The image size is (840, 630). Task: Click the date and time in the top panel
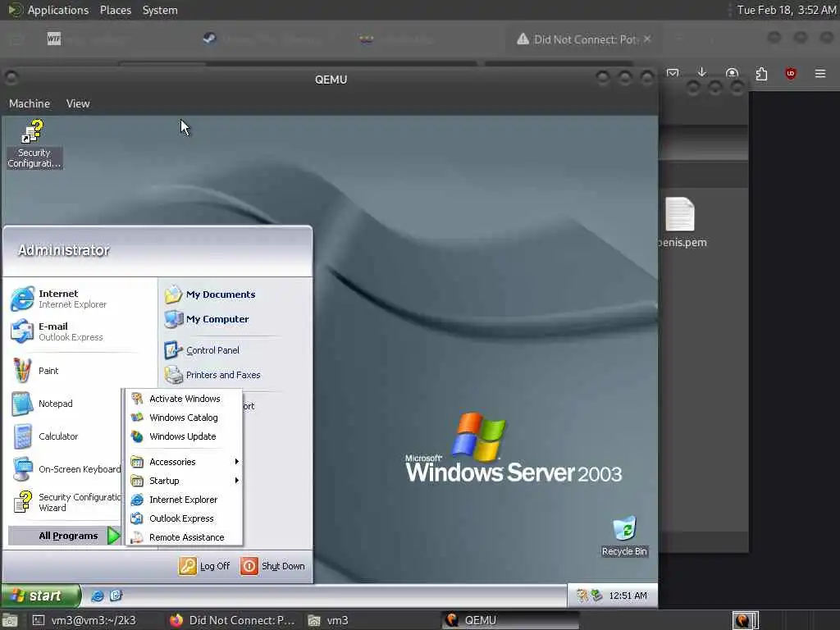(786, 10)
